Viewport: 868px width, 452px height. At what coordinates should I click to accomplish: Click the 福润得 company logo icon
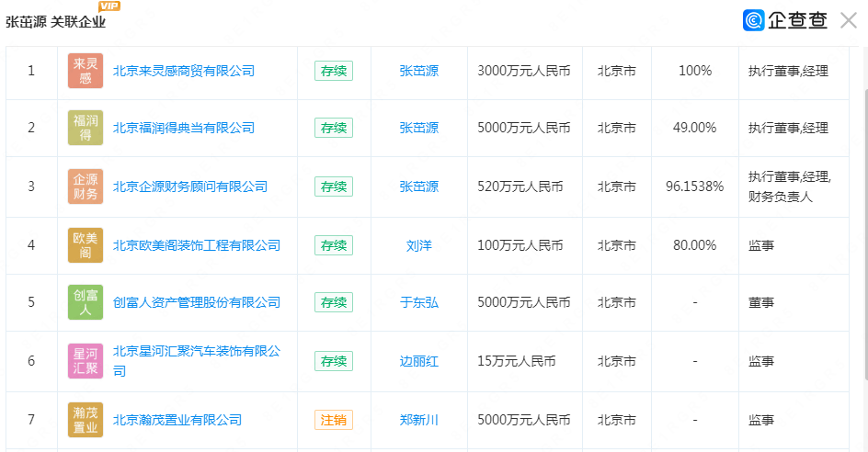pos(86,128)
